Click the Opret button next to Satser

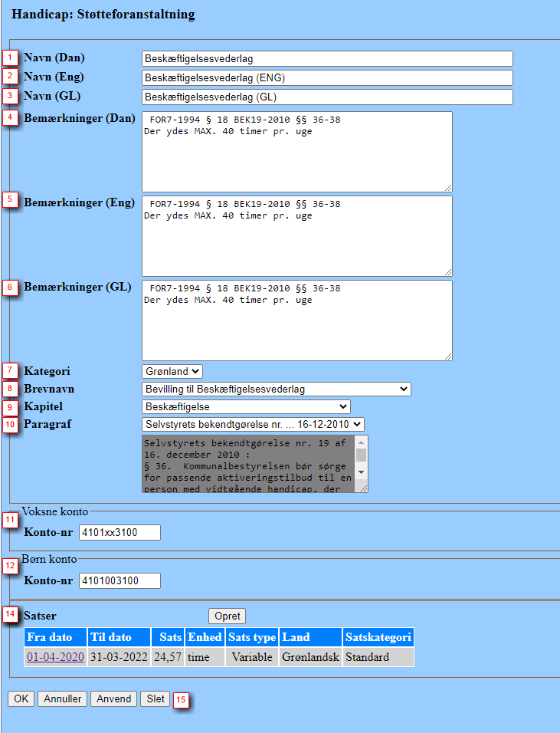coord(227,616)
